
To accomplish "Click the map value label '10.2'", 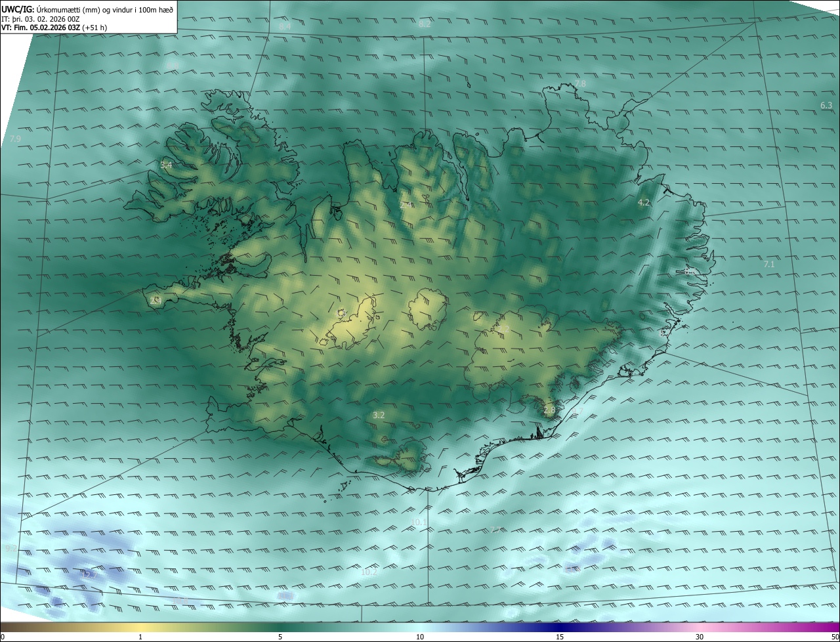I will pyautogui.click(x=369, y=572).
